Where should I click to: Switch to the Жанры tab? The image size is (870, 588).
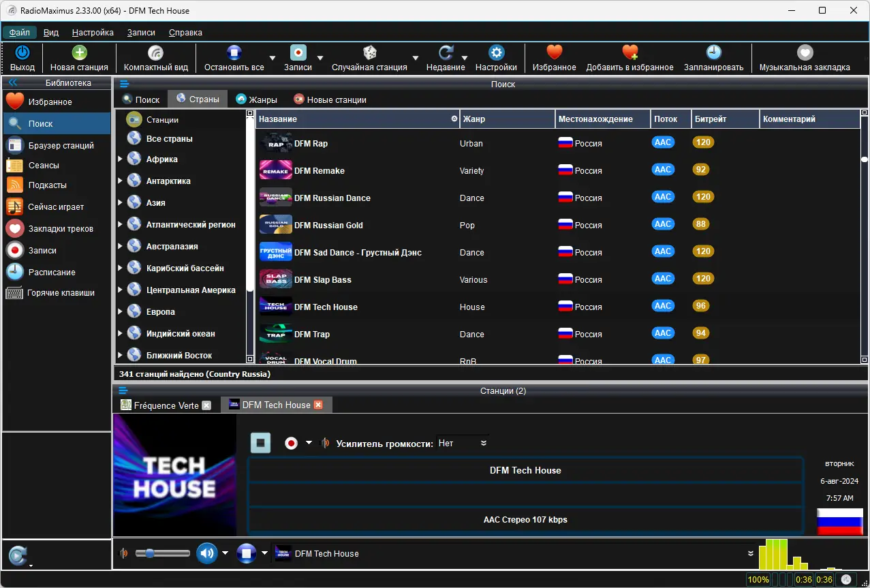[256, 98]
